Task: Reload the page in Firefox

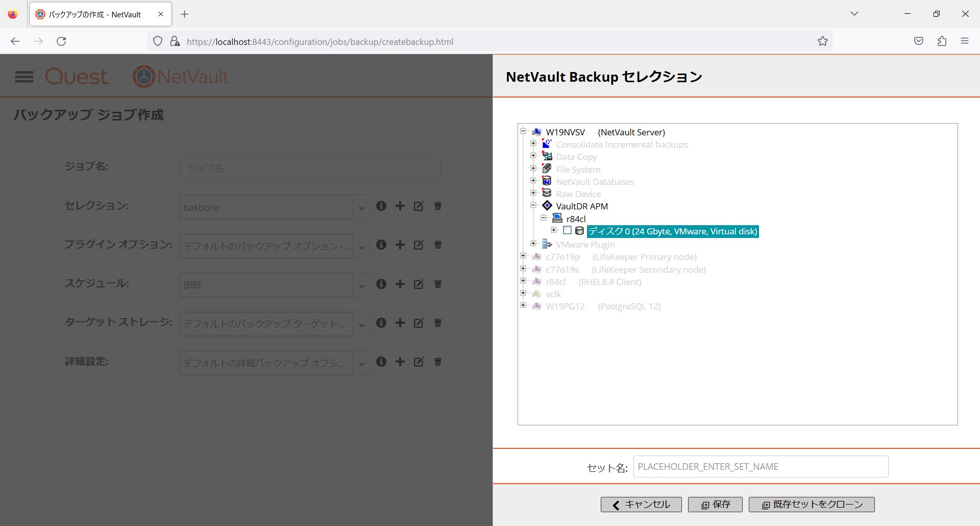Action: [x=61, y=41]
